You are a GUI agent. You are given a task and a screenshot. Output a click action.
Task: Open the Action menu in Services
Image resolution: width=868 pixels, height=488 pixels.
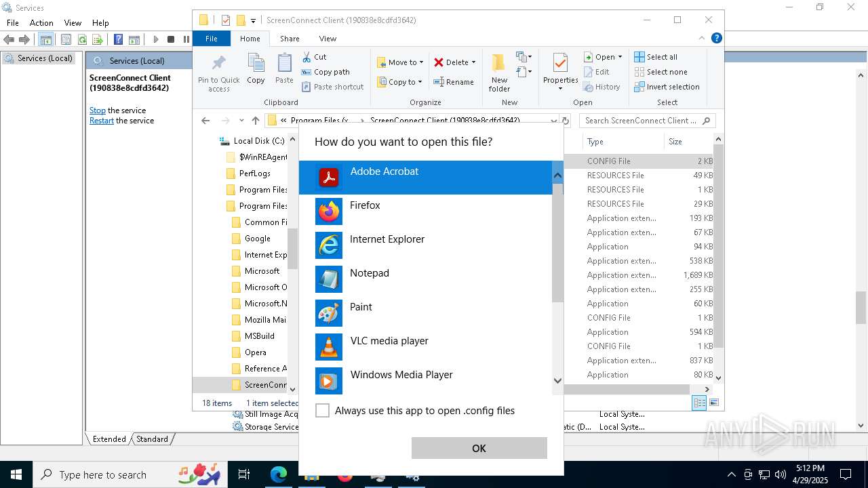pos(41,22)
